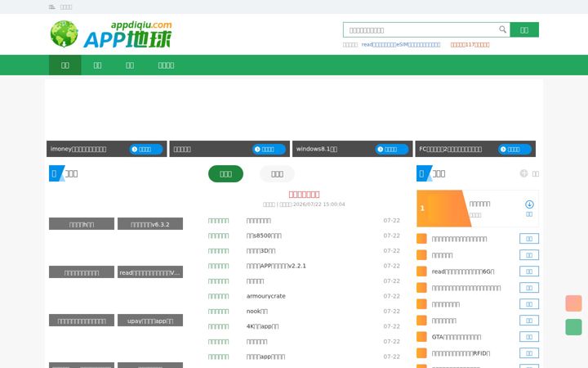Click the green category tag beside "nook"
The height and width of the screenshot is (368, 588).
pos(218,312)
